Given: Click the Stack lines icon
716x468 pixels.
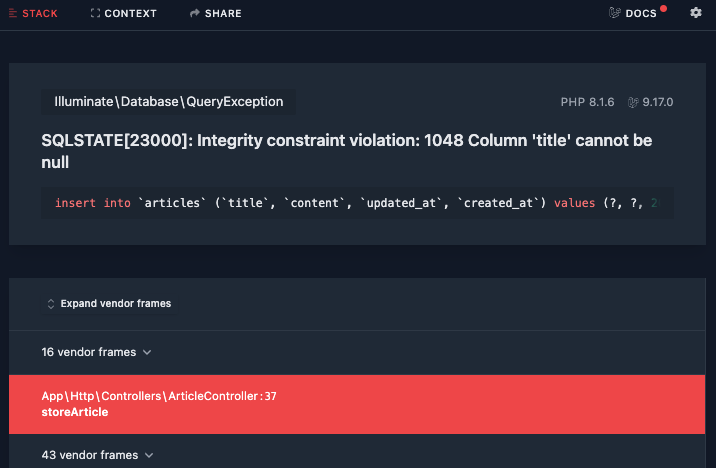Looking at the screenshot, I should coord(13,14).
